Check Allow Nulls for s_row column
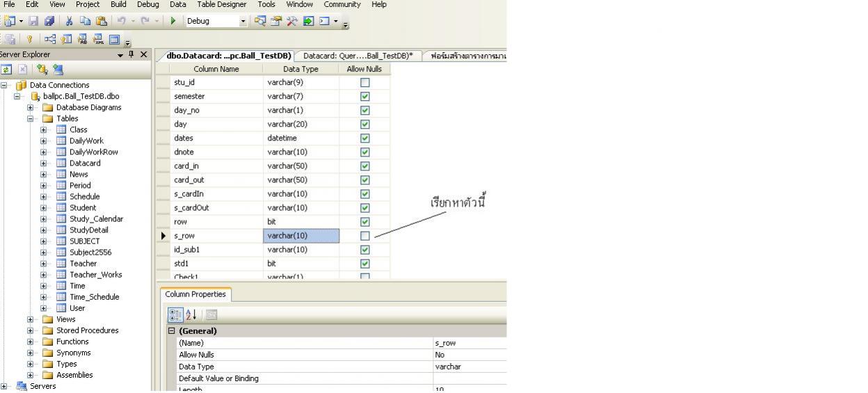The width and height of the screenshot is (868, 393). tap(364, 236)
